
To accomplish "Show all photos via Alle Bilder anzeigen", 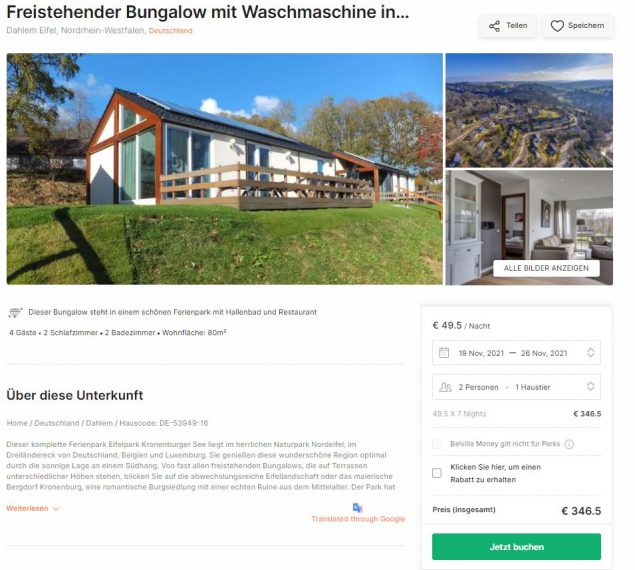I will (546, 268).
